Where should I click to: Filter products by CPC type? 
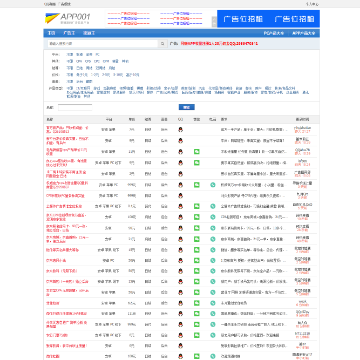click(x=97, y=61)
